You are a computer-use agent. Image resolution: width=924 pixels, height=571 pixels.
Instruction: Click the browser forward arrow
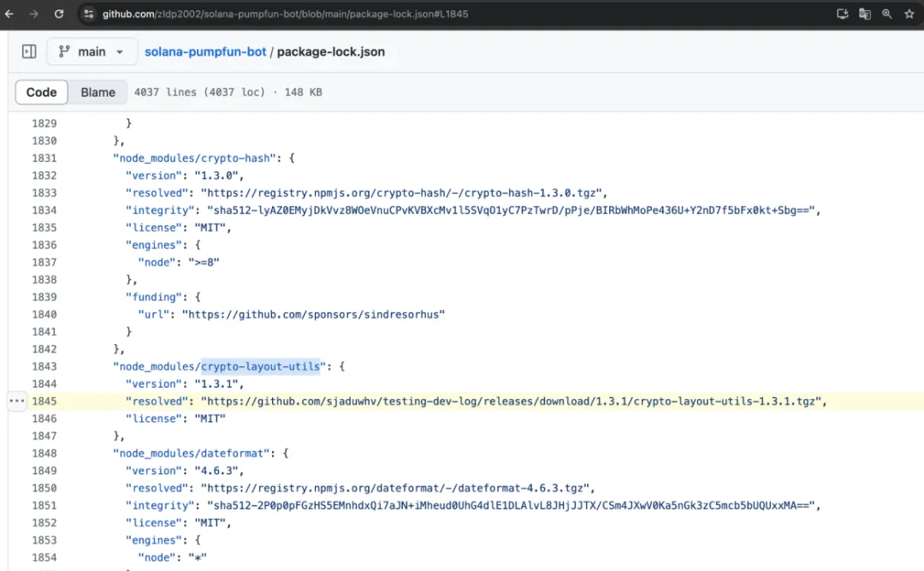[33, 14]
